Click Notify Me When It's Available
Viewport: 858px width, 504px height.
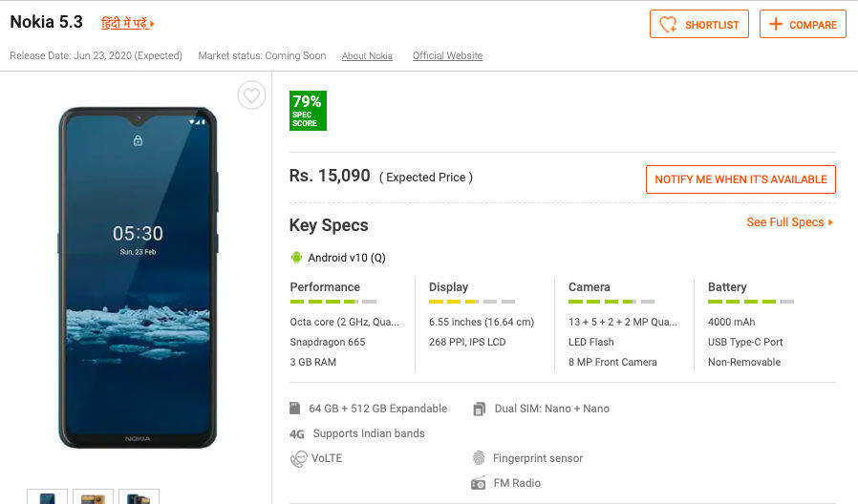[x=740, y=179]
